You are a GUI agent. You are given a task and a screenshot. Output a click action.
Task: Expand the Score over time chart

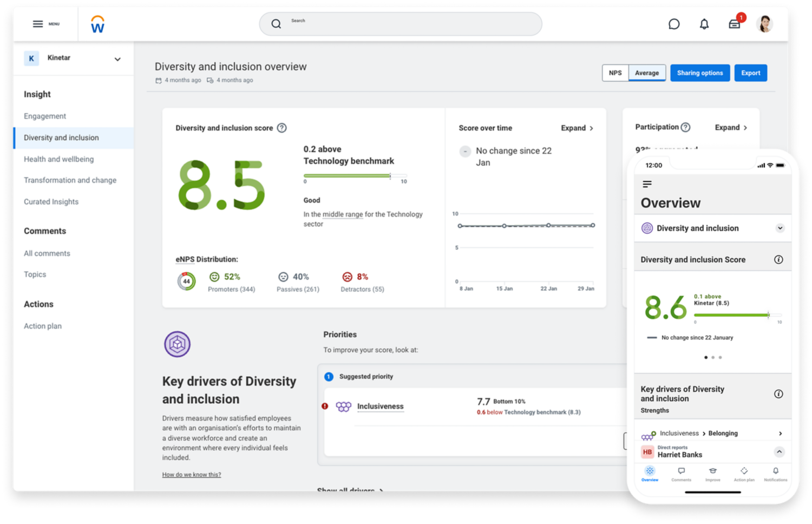coord(577,128)
